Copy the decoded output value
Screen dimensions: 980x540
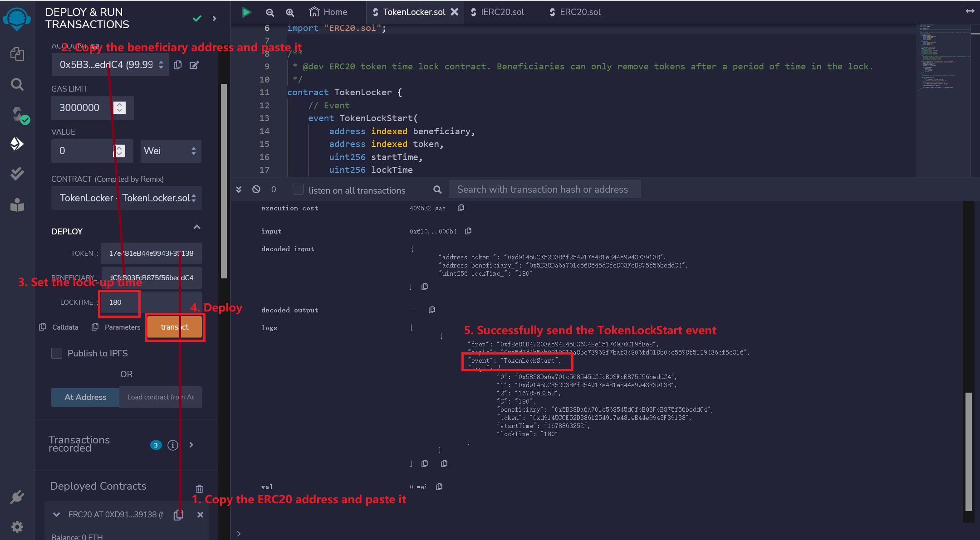pyautogui.click(x=432, y=310)
